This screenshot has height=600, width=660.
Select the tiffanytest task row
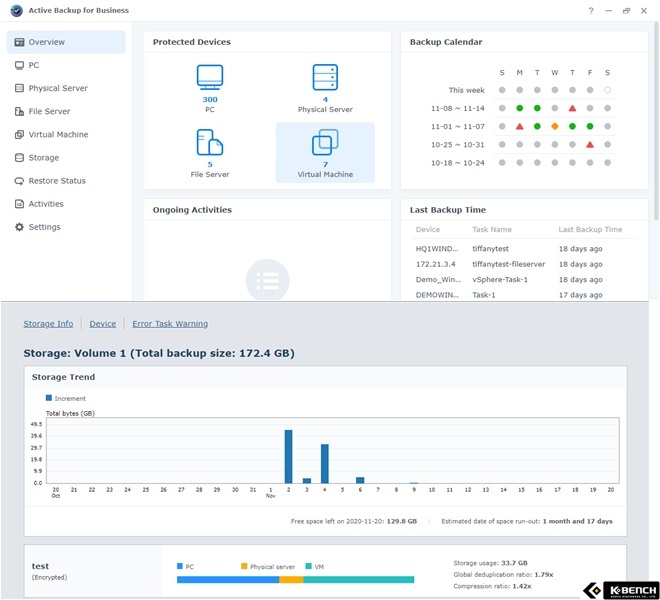tap(524, 249)
